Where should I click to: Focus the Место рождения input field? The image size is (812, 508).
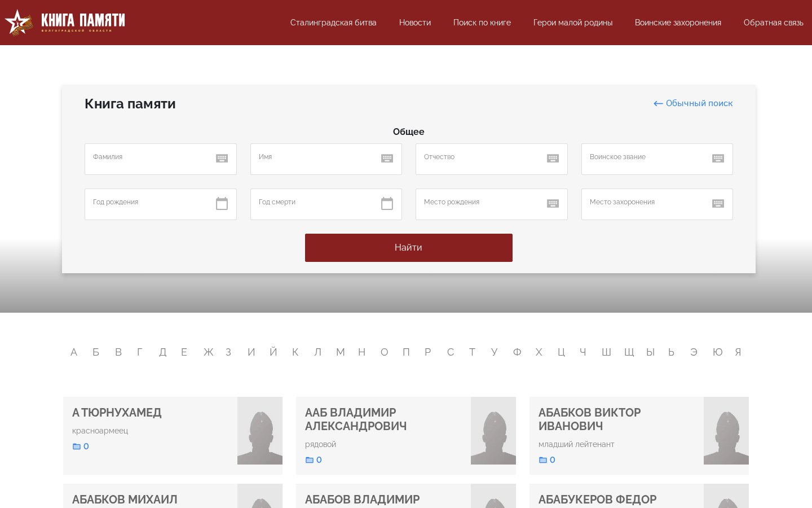(x=492, y=204)
